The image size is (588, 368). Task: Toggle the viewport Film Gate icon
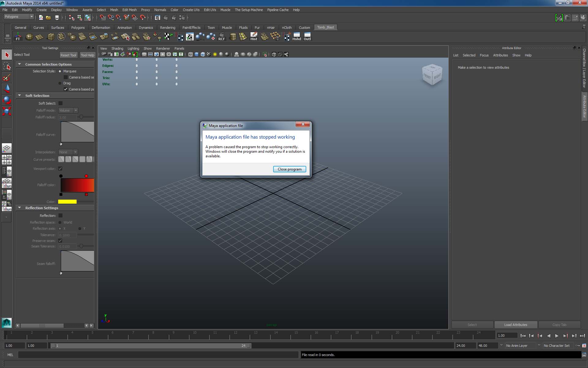tap(150, 54)
